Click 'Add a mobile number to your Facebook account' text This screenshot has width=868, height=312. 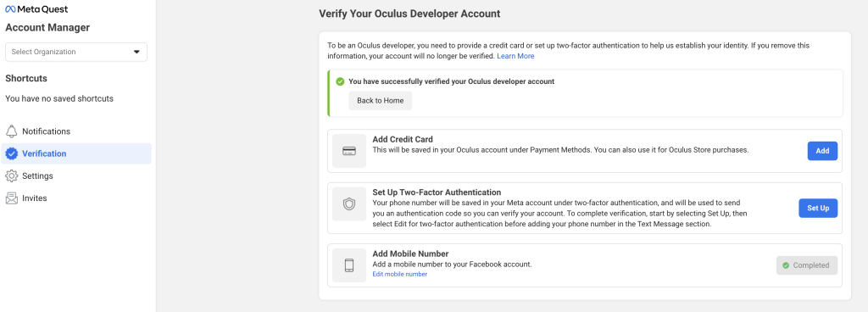(x=453, y=265)
